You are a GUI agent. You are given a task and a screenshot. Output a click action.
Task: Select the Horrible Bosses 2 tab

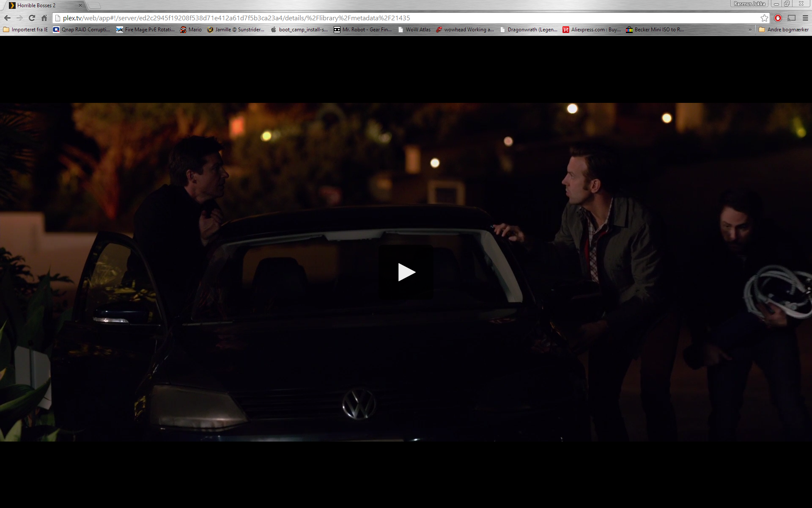click(44, 6)
